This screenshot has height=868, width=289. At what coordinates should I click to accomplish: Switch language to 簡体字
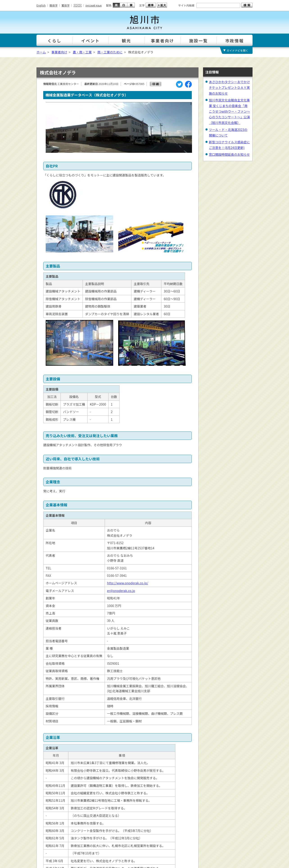click(54, 6)
